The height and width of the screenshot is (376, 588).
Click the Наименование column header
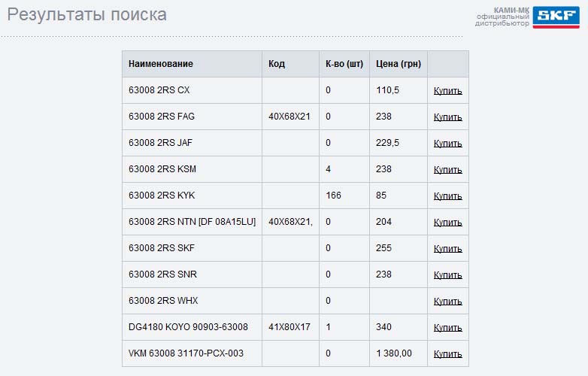click(x=161, y=64)
